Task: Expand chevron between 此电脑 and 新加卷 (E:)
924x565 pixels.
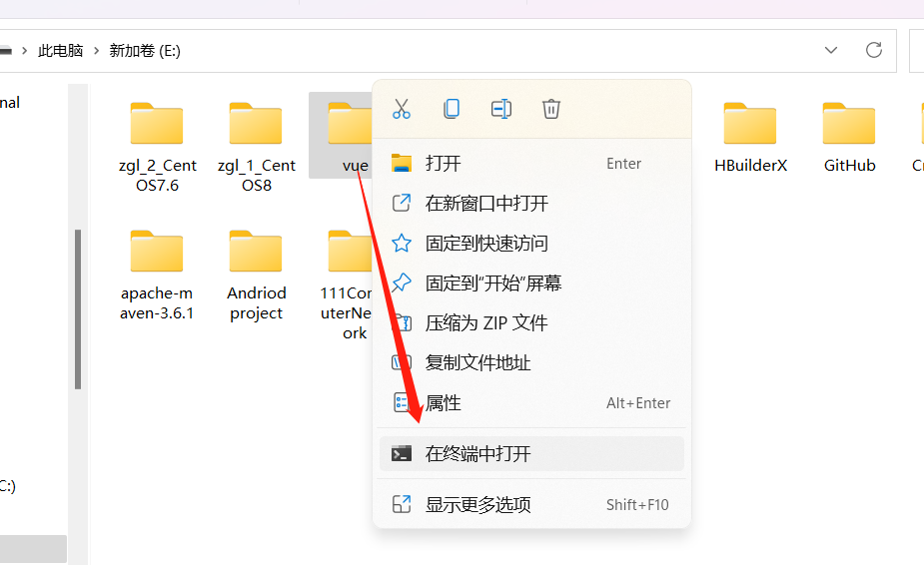Action: 97,50
